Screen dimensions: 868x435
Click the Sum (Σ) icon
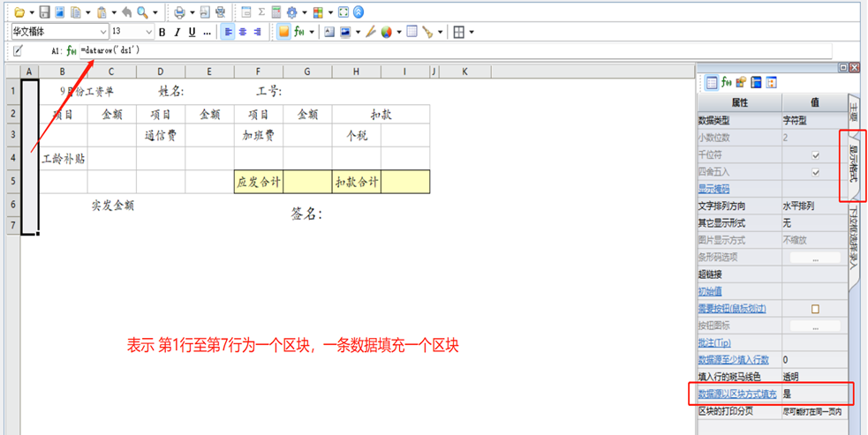click(261, 13)
